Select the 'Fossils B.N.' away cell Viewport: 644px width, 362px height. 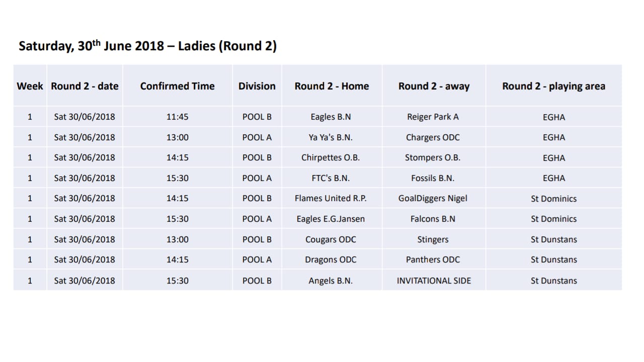(433, 178)
